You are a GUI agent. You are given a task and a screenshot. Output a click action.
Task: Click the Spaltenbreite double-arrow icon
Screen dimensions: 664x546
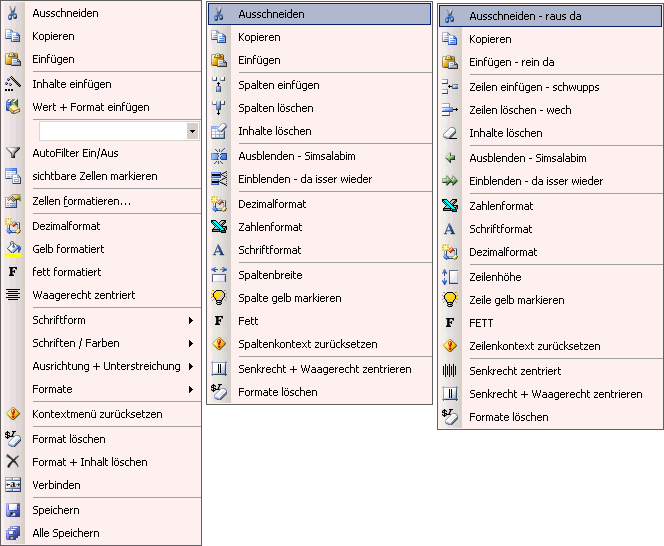[219, 275]
